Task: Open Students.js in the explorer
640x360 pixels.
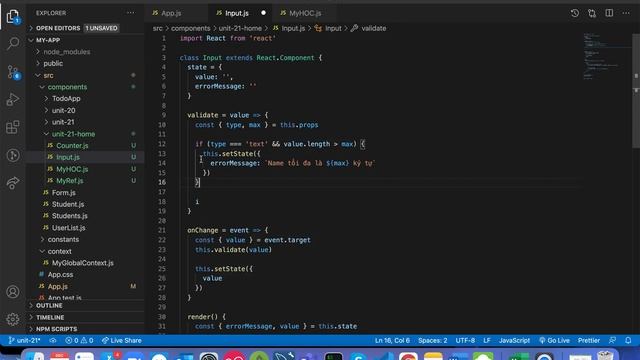Action: pyautogui.click(x=86, y=216)
